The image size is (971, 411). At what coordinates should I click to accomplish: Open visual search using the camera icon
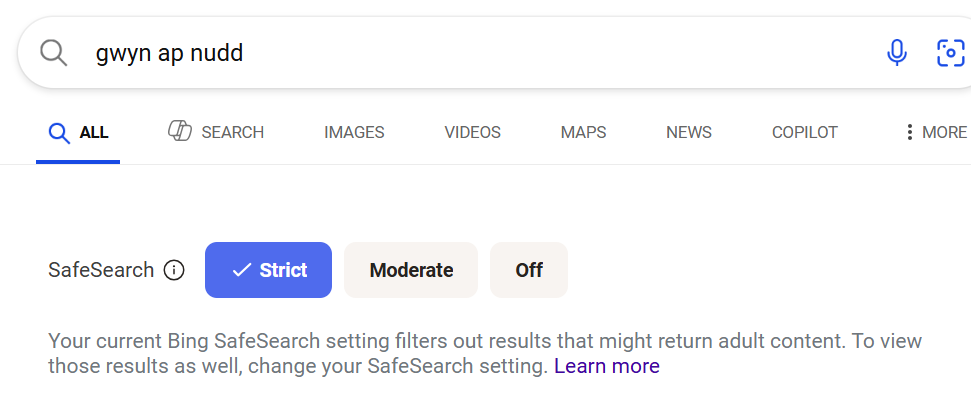coord(950,53)
